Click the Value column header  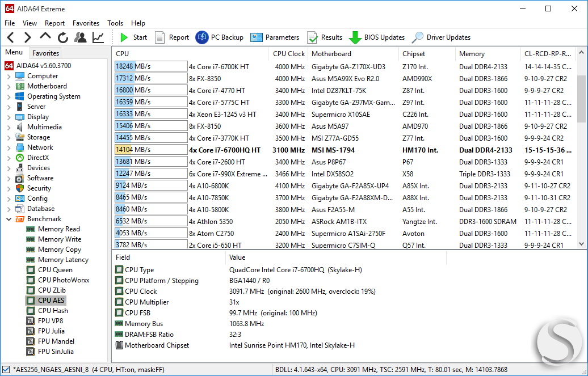335,257
